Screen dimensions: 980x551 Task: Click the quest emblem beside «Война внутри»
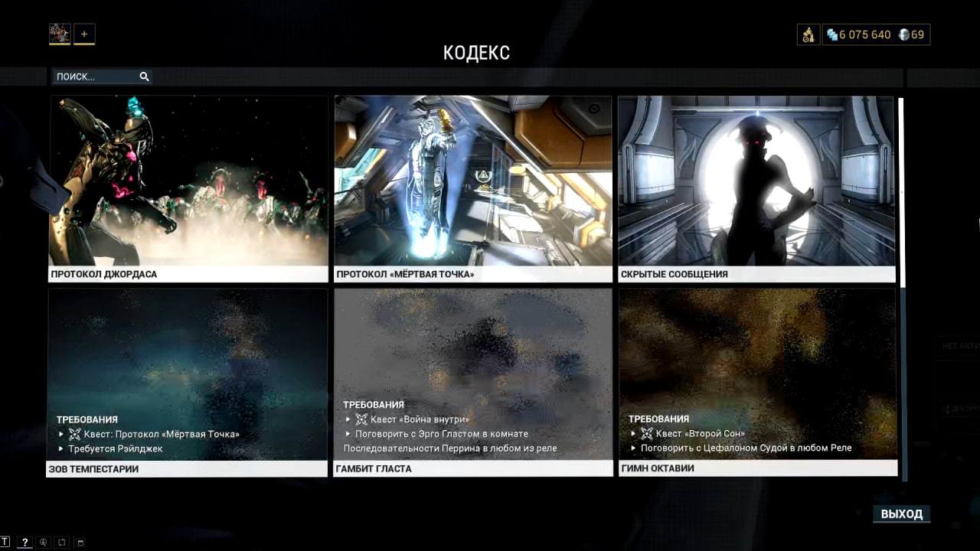361,419
